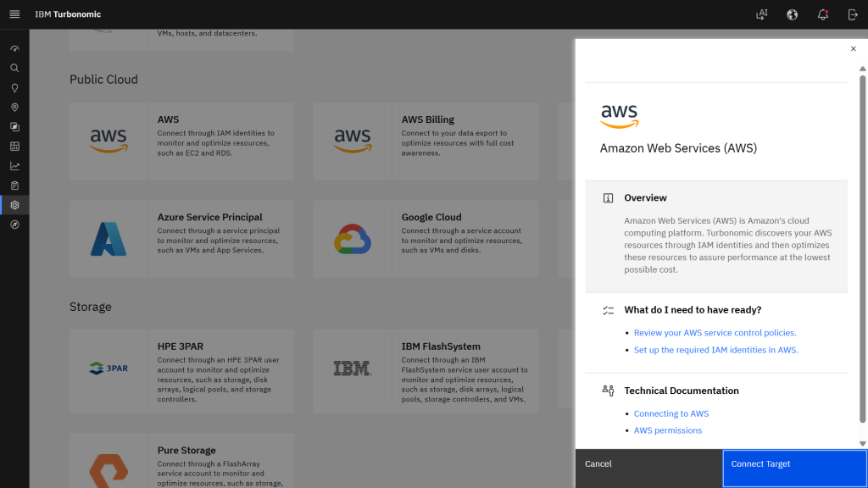The width and height of the screenshot is (868, 488).
Task: Sign out using the logout icon
Action: pyautogui.click(x=853, y=14)
